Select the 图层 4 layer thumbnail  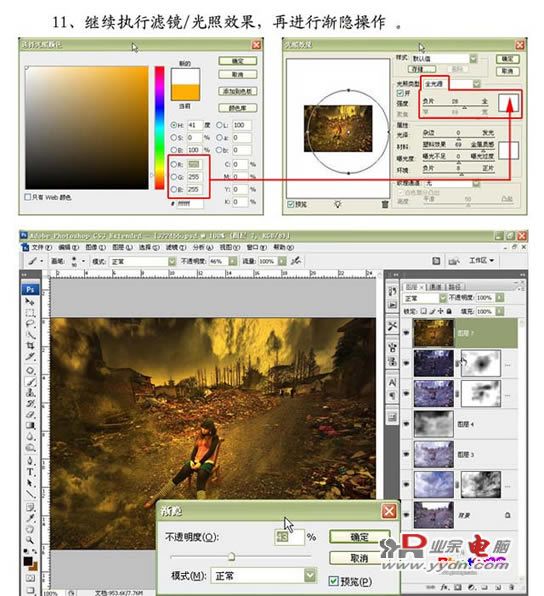[x=433, y=424]
